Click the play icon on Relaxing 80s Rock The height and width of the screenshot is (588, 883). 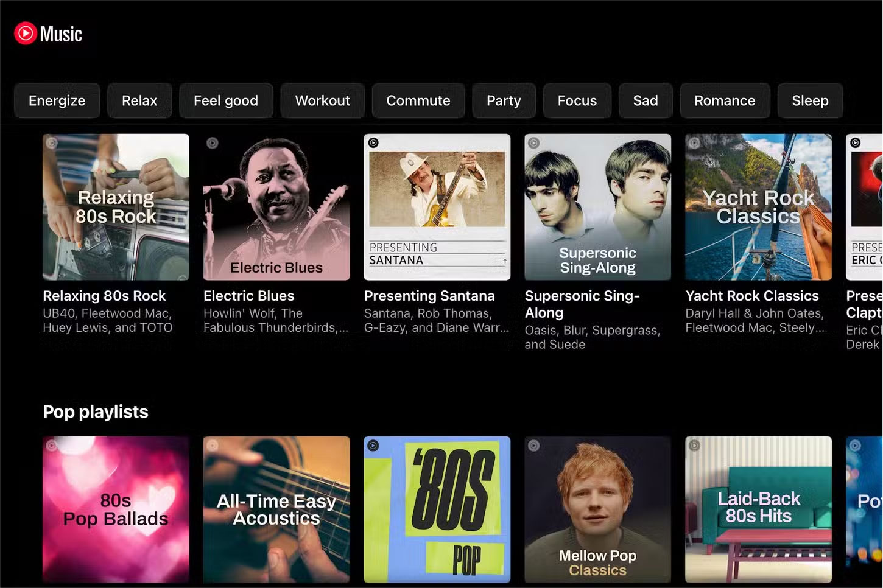click(51, 142)
